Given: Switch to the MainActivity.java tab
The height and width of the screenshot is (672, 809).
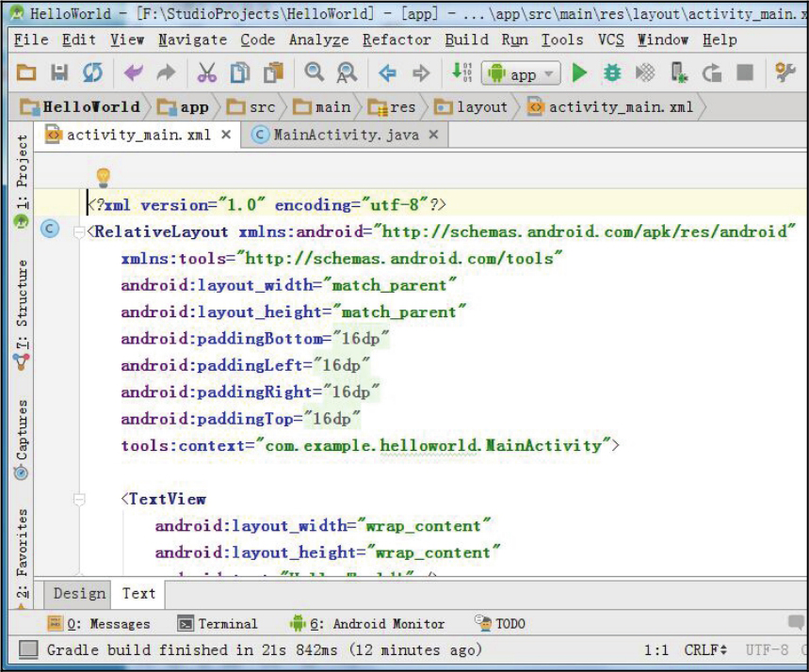Looking at the screenshot, I should pyautogui.click(x=346, y=136).
